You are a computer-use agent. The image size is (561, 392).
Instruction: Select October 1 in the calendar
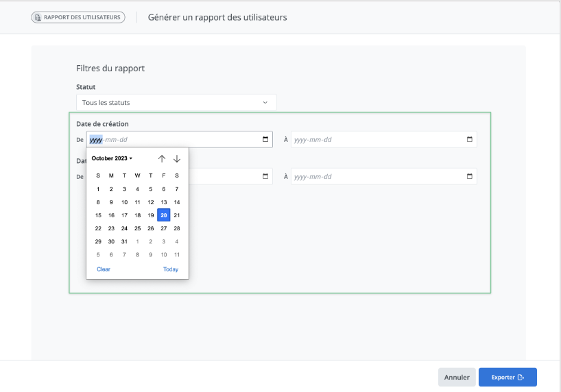(98, 189)
